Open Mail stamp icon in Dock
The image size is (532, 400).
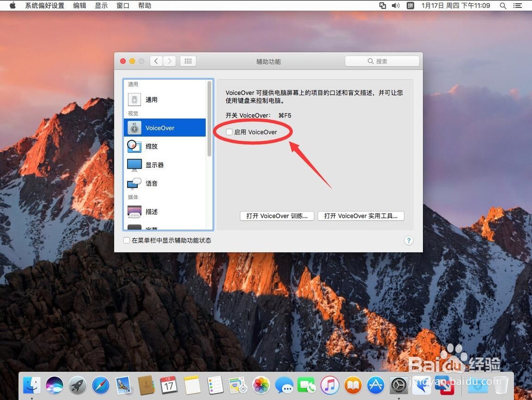[x=123, y=386]
